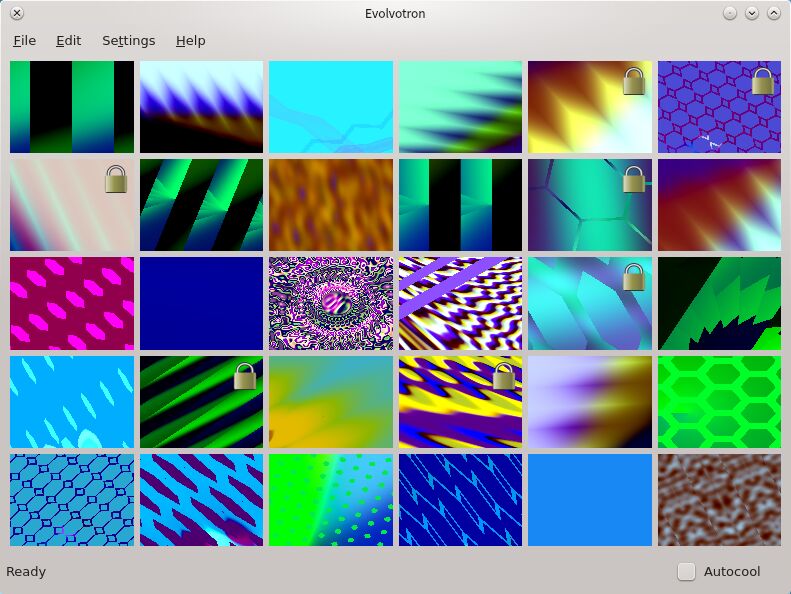Click the window close X button

17,13
